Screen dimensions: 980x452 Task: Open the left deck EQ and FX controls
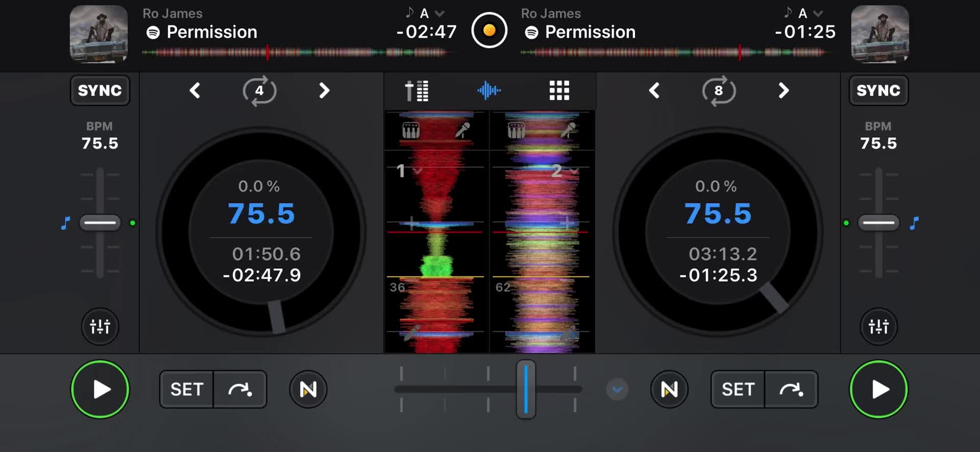coord(100,326)
